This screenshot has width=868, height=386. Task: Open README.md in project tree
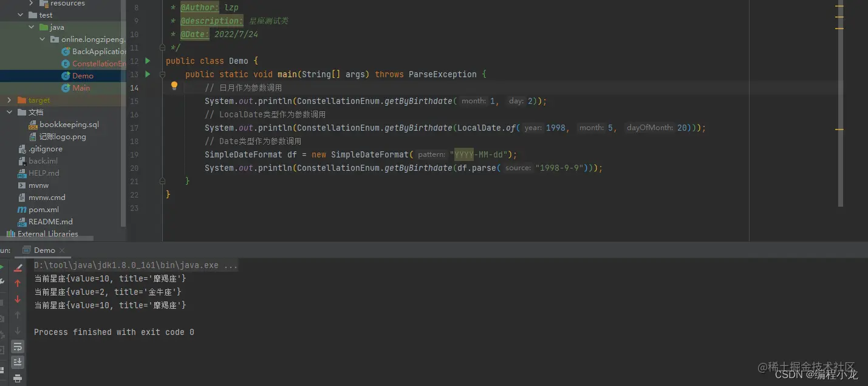tap(44, 222)
